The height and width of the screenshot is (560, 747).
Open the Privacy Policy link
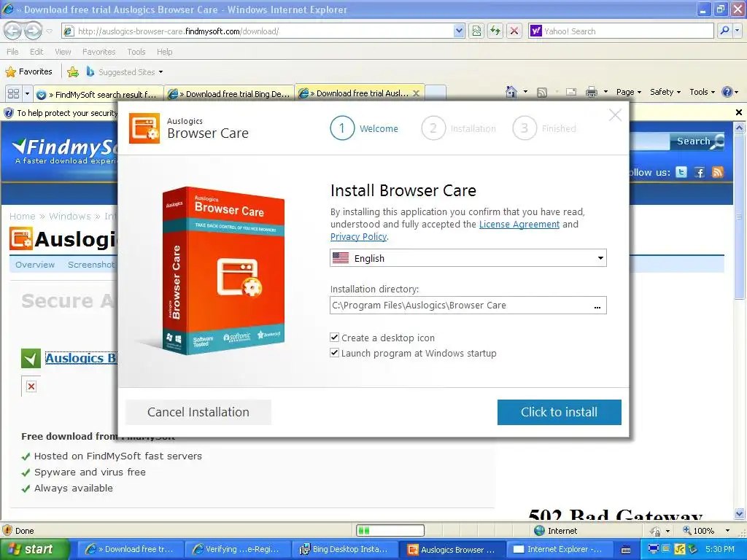point(358,237)
